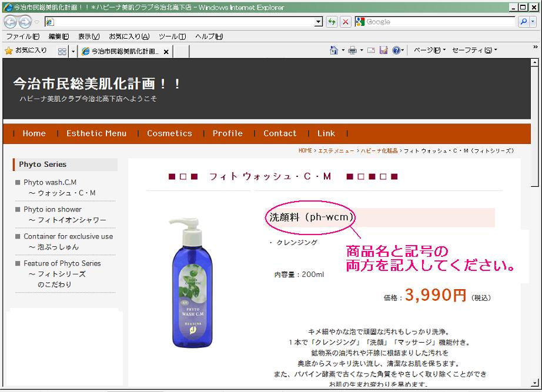Open the ヘルプ(H) menu
Screen dimensions: 542x392
pyautogui.click(x=209, y=36)
